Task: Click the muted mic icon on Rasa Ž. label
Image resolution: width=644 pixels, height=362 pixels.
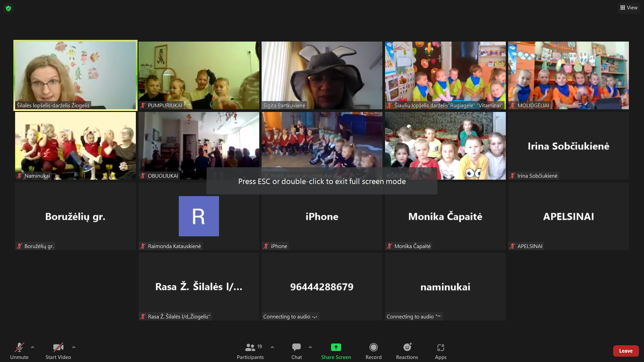Action: [143, 316]
